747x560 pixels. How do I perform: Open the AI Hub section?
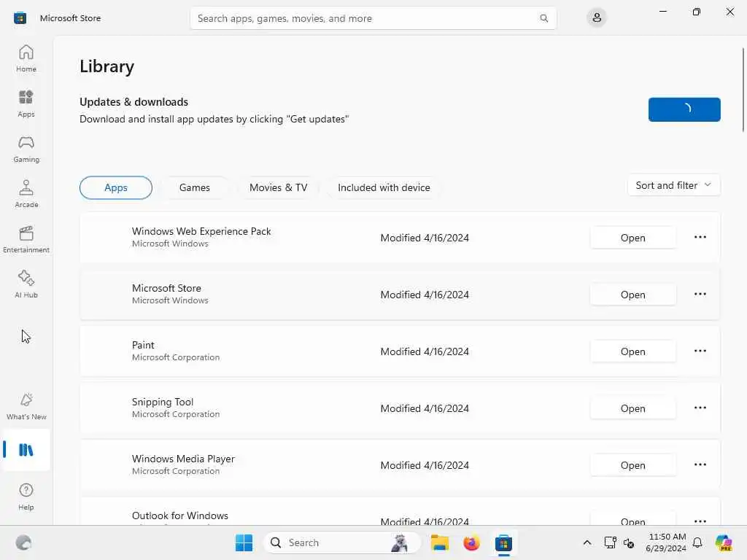pos(26,284)
